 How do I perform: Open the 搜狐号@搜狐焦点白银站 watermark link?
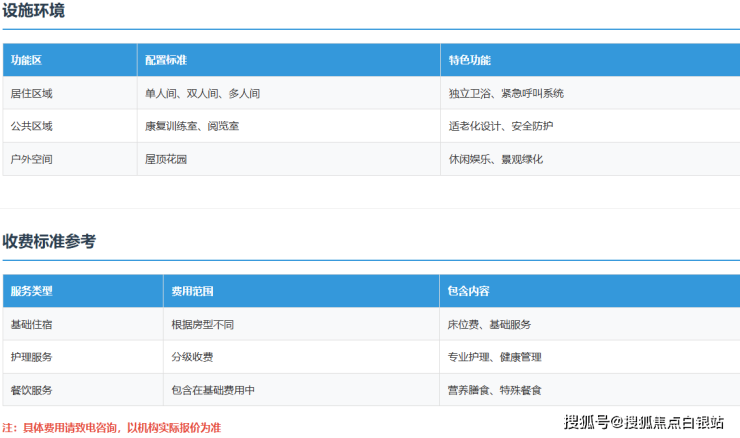(x=643, y=422)
